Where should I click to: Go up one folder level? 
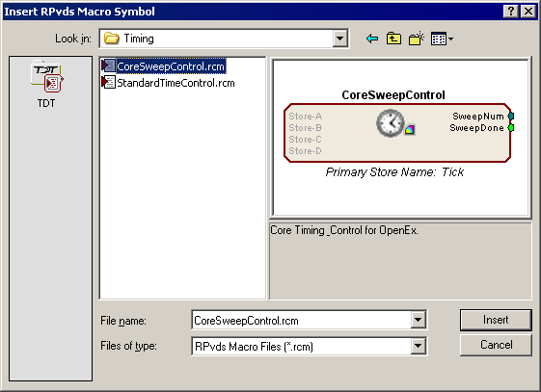pyautogui.click(x=393, y=39)
